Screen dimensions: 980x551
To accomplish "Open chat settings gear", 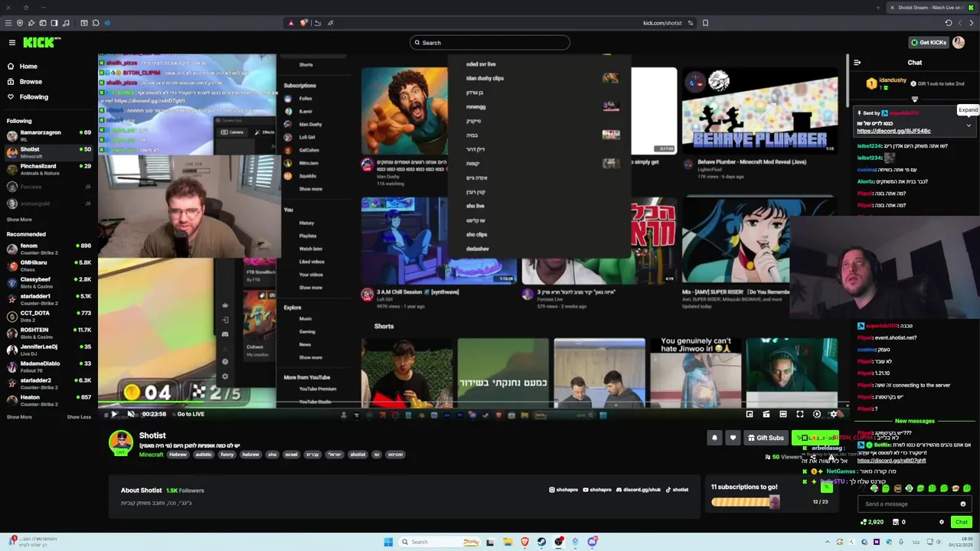I will pyautogui.click(x=942, y=522).
